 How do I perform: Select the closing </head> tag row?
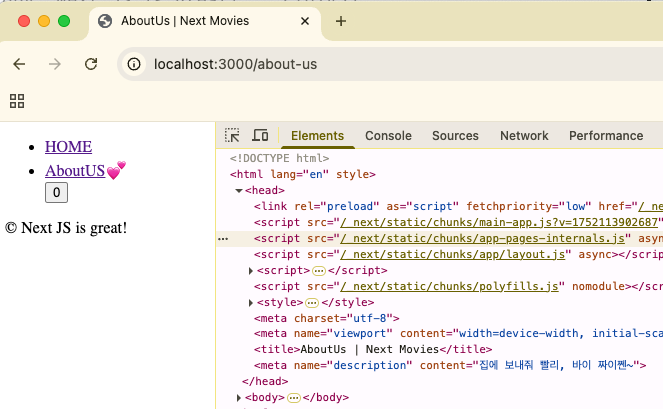(x=265, y=382)
